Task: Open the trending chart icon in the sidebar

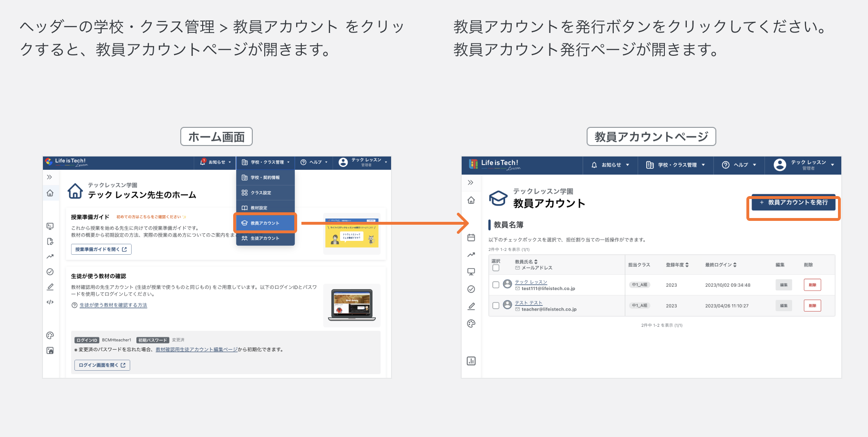Action: tap(50, 256)
